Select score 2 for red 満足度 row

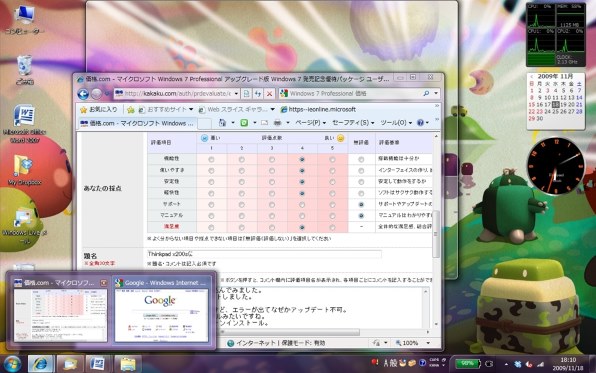241,227
